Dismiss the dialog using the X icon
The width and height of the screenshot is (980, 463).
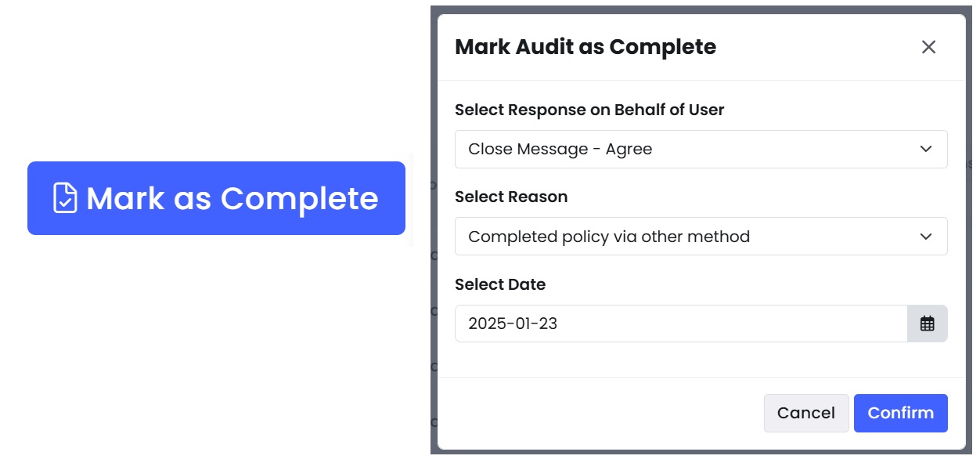[928, 47]
